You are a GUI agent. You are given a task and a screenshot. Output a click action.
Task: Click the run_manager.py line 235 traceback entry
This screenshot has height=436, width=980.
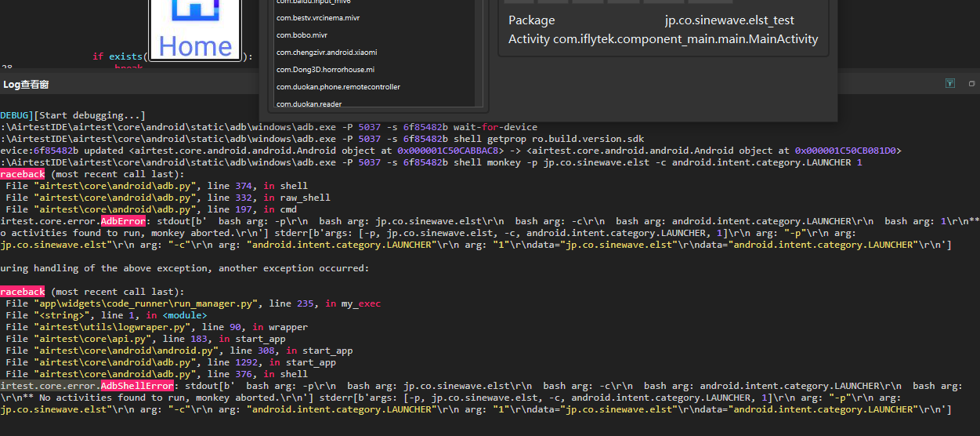193,303
